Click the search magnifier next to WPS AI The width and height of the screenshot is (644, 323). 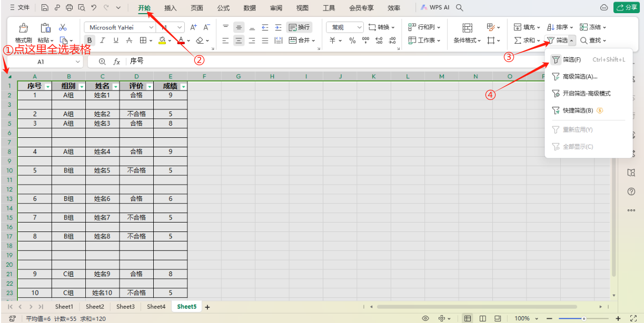pyautogui.click(x=459, y=8)
